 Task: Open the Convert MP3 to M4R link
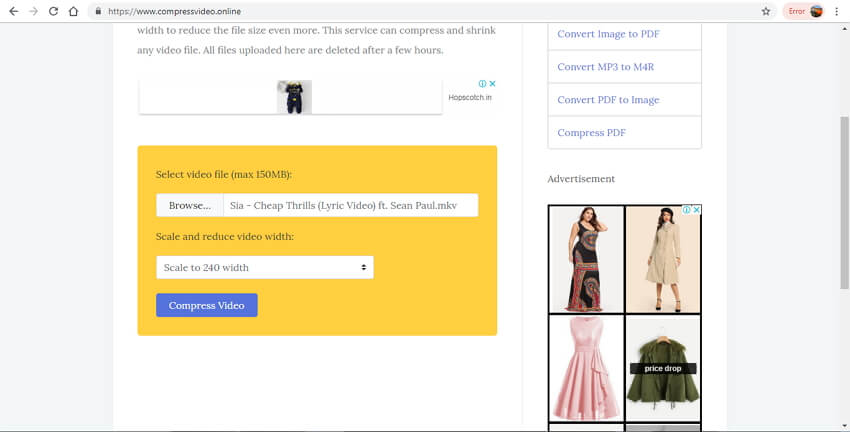pos(606,67)
